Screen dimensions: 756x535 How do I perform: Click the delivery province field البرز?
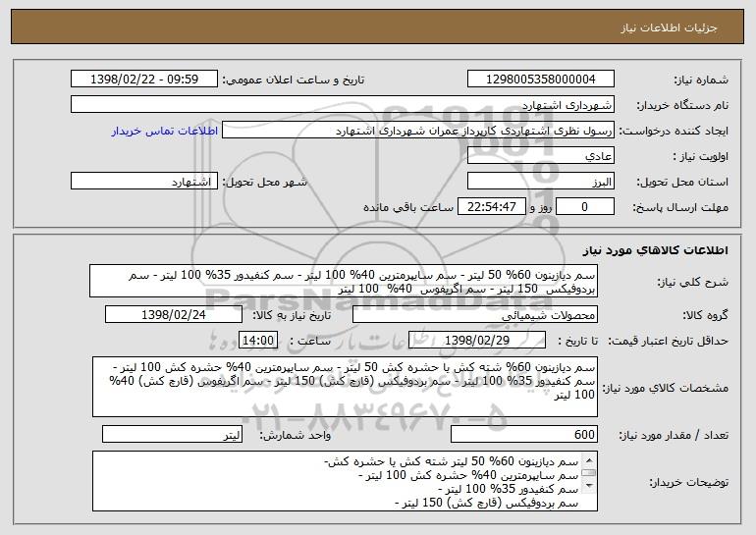(x=540, y=182)
